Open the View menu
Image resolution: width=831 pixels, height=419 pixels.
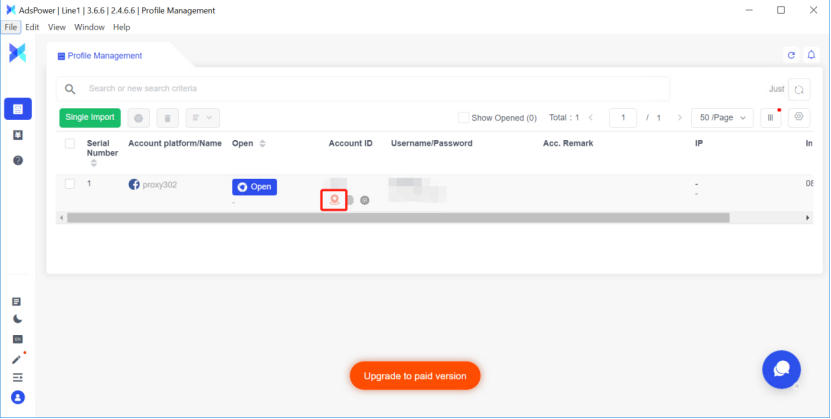pos(57,27)
